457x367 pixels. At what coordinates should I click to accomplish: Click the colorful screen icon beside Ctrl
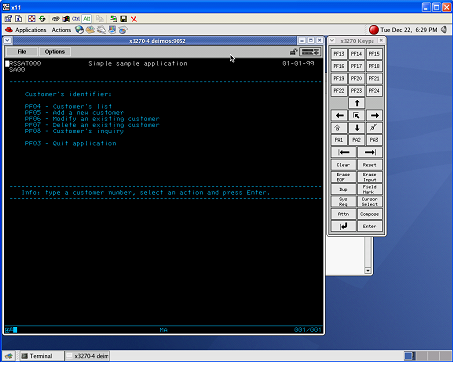[x=66, y=19]
